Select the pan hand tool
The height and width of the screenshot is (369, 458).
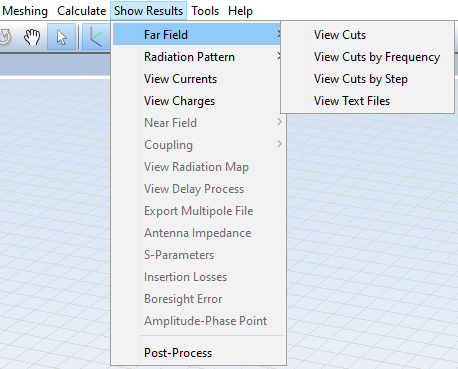[x=32, y=37]
